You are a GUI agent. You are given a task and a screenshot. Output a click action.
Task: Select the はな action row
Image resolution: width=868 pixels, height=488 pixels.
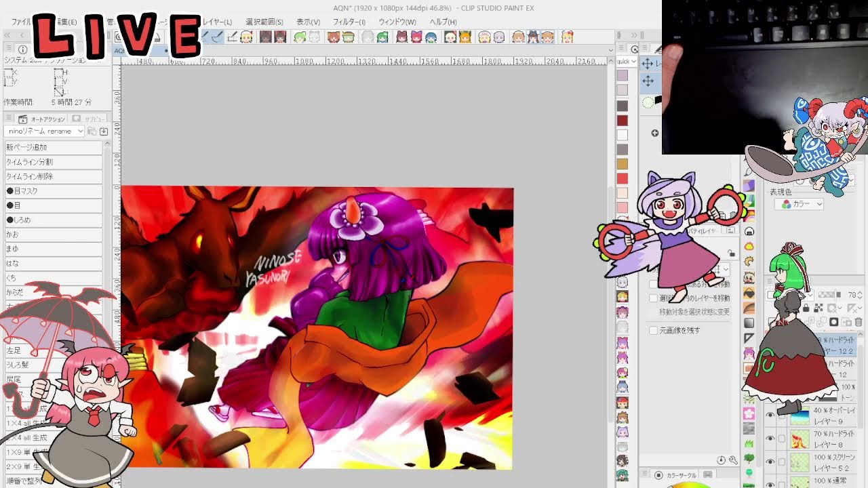point(54,263)
